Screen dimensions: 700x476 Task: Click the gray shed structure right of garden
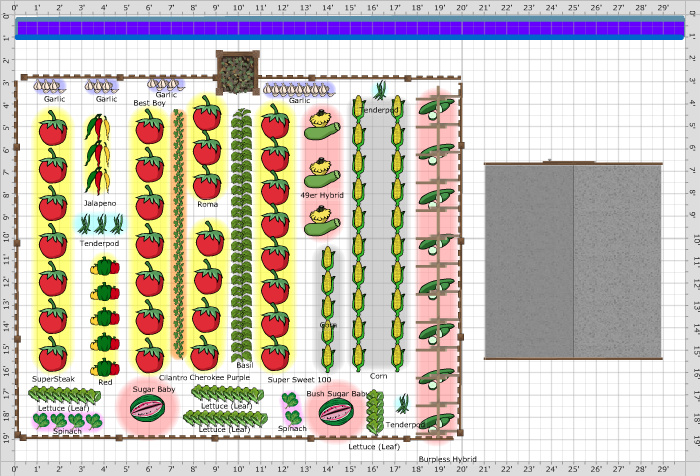pos(572,260)
